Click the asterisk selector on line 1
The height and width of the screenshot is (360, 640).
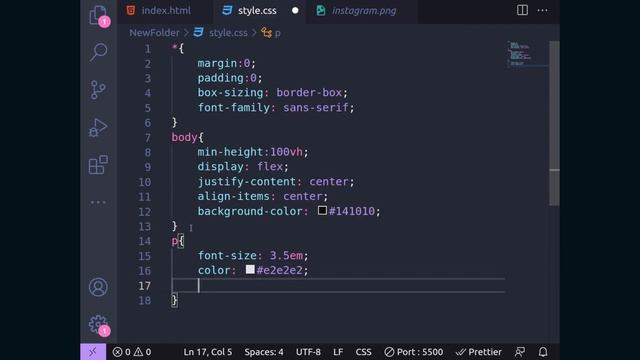coord(174,48)
